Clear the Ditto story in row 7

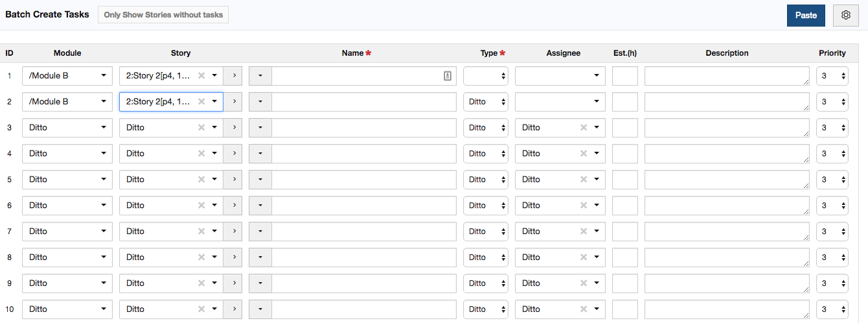pos(201,231)
